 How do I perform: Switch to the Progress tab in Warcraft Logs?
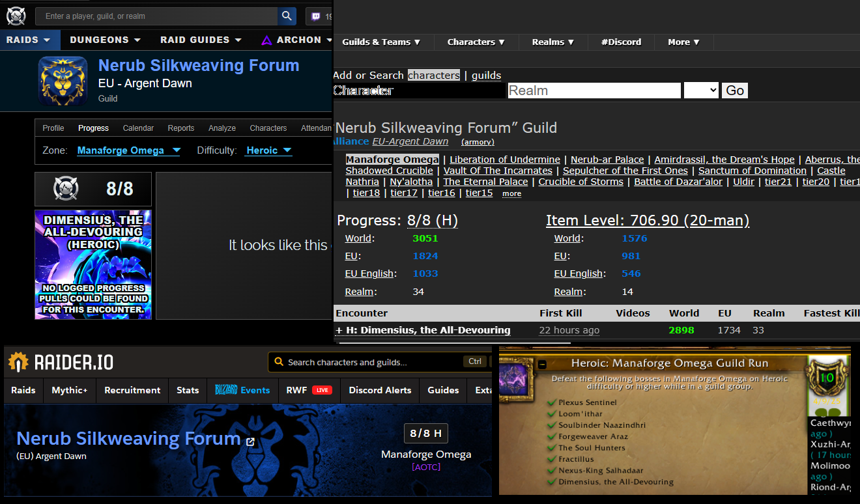point(93,128)
